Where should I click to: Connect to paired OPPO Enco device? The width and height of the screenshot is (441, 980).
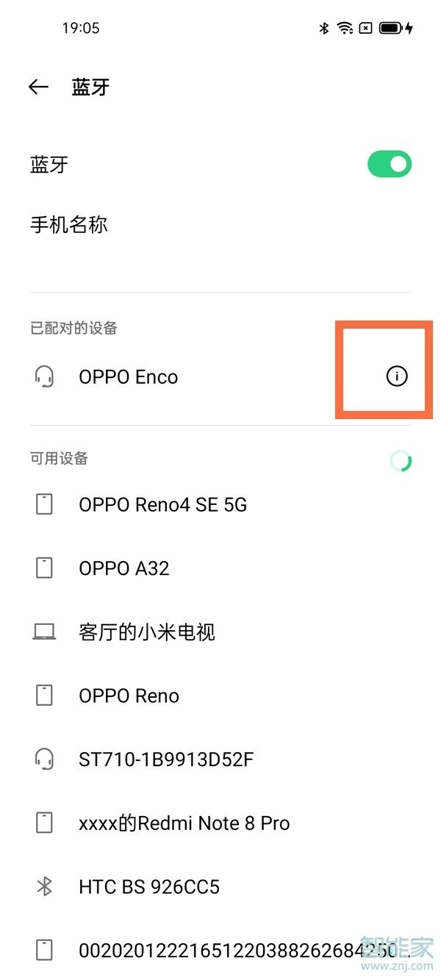click(129, 377)
